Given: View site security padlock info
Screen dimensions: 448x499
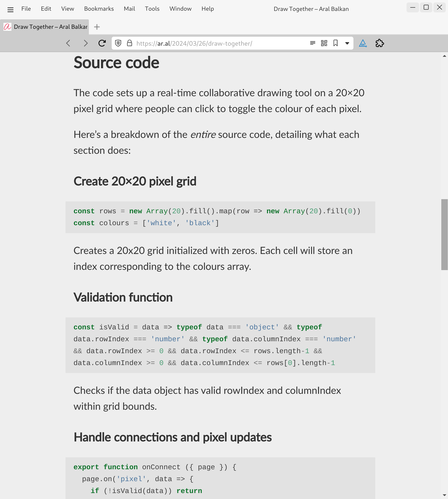Looking at the screenshot, I should point(129,43).
